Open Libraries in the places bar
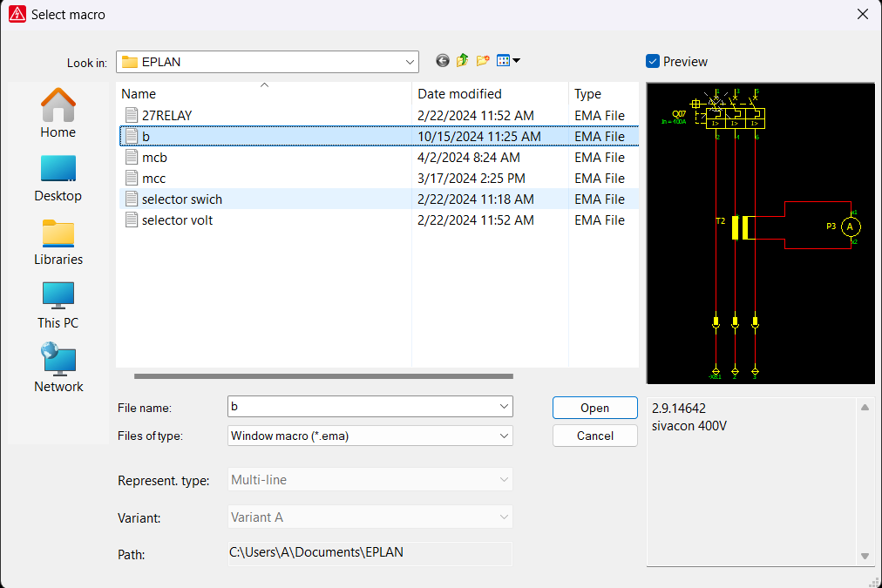The width and height of the screenshot is (882, 588). 58,242
